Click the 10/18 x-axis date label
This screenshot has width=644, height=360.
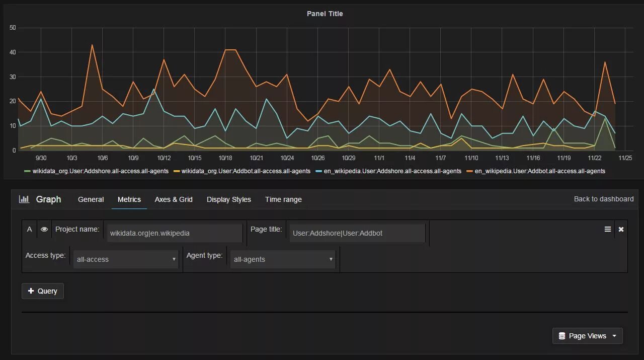[x=225, y=158]
